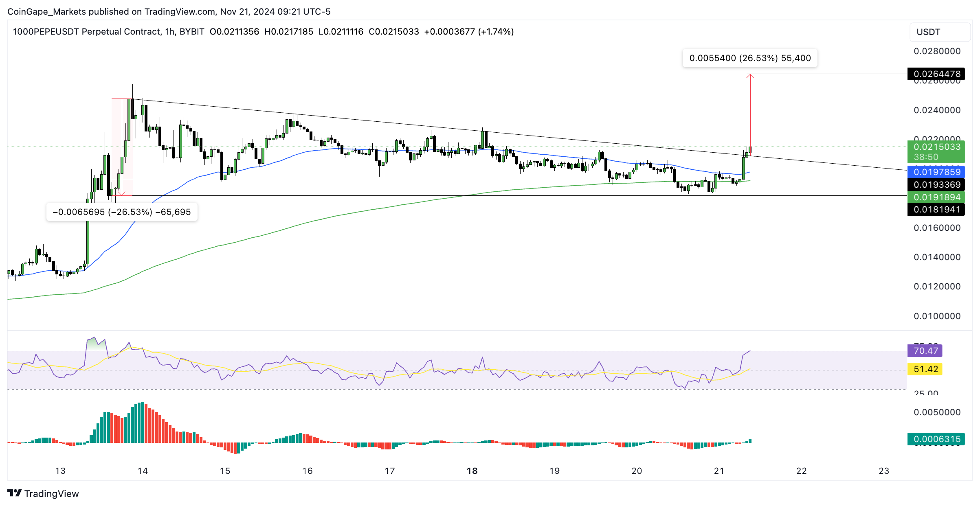Click the purple RSI value 70.47

(x=925, y=350)
